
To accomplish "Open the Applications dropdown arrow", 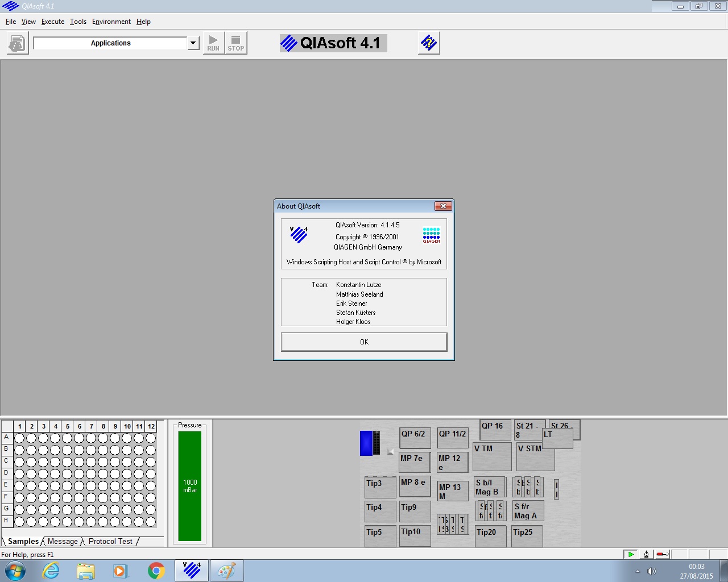I will (193, 43).
